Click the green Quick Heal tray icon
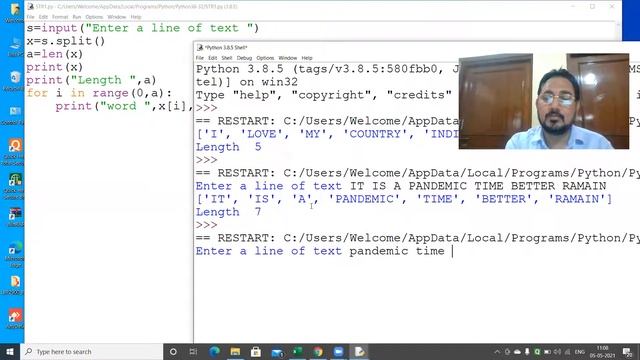Viewport: 640px width, 360px height. (537, 352)
